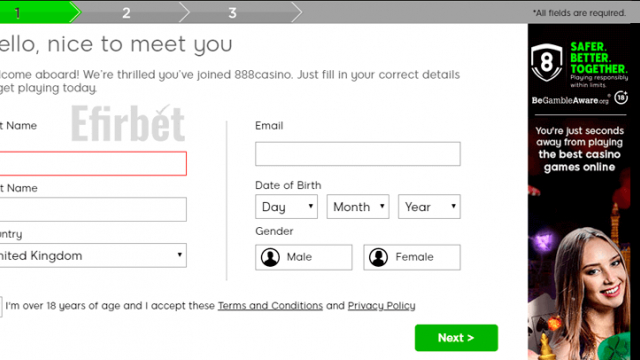Click the Efirbet watermark logo
The height and width of the screenshot is (360, 640).
point(128,123)
